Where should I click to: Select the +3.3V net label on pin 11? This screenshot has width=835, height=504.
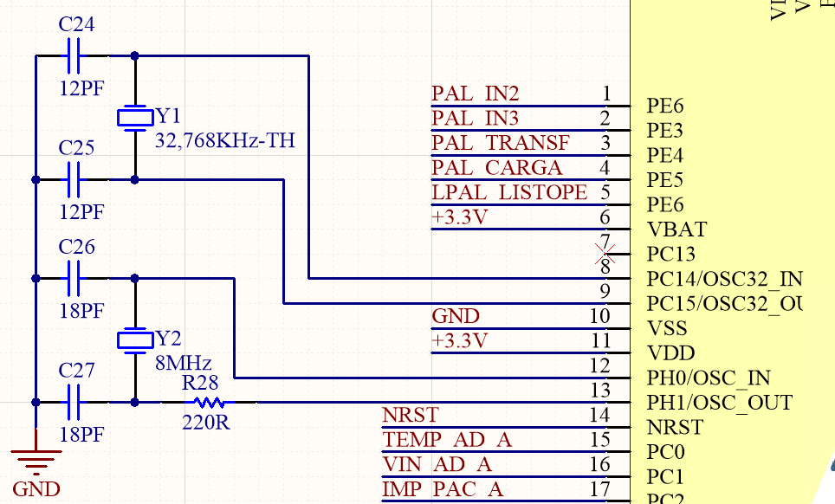coord(460,341)
